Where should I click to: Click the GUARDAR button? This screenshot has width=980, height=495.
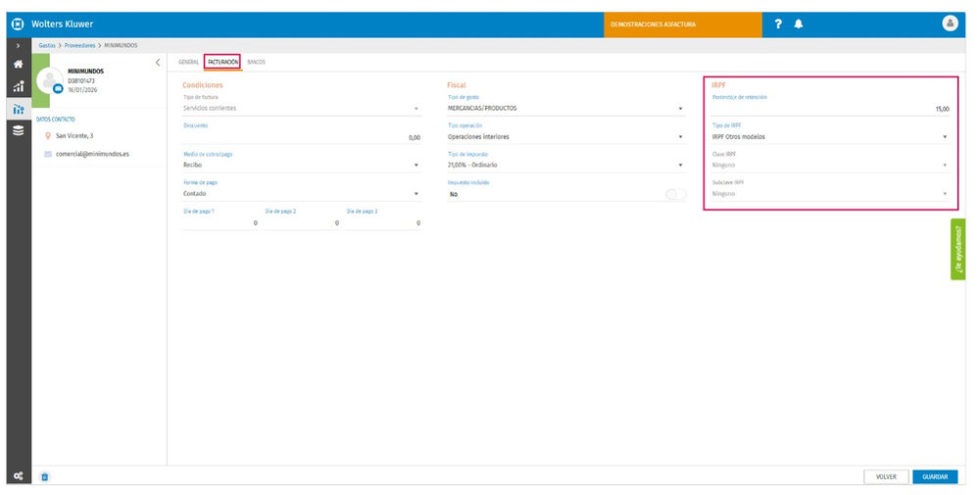(935, 477)
